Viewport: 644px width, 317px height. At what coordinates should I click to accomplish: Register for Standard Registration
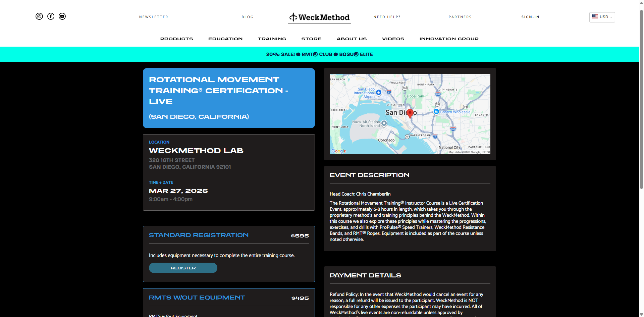pyautogui.click(x=183, y=268)
